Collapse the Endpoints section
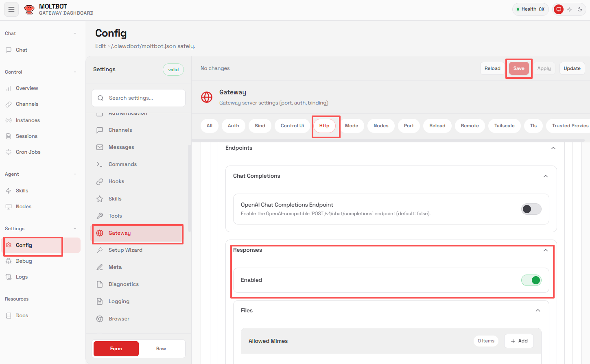 pos(553,148)
